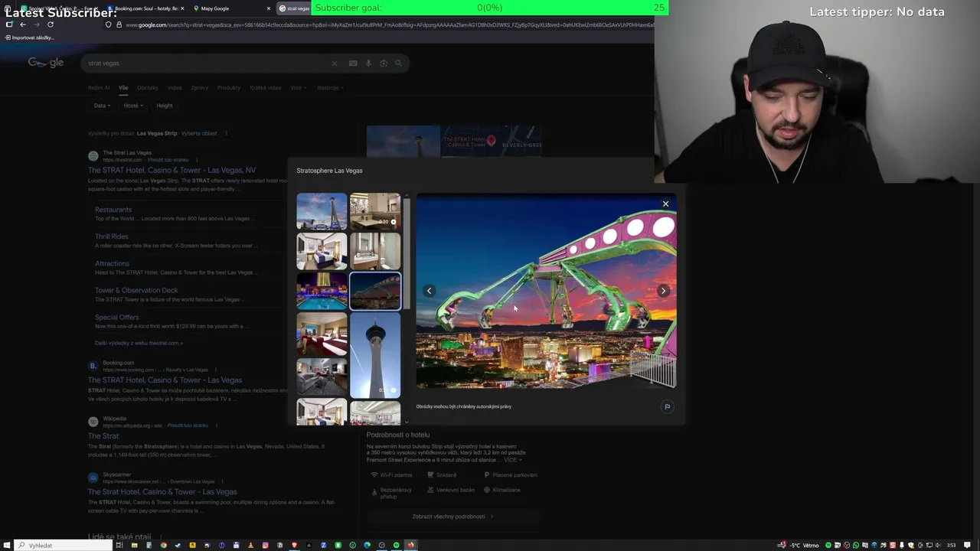The height and width of the screenshot is (551, 980).
Task: Click the Google logo
Action: pyautogui.click(x=46, y=63)
